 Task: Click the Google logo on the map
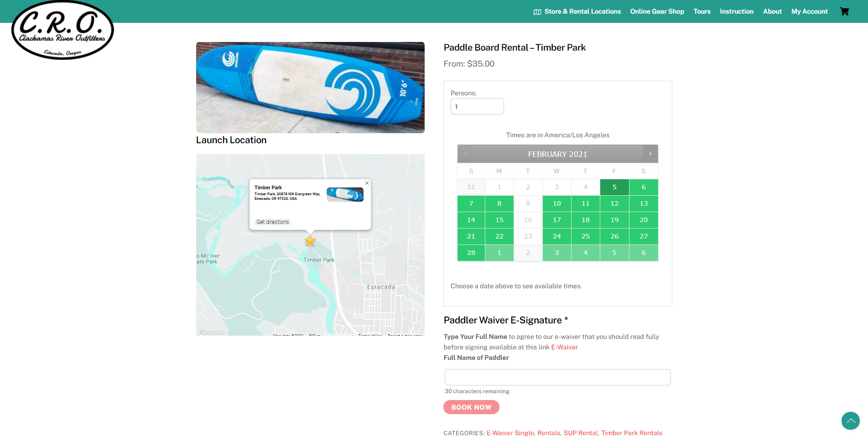tap(211, 333)
